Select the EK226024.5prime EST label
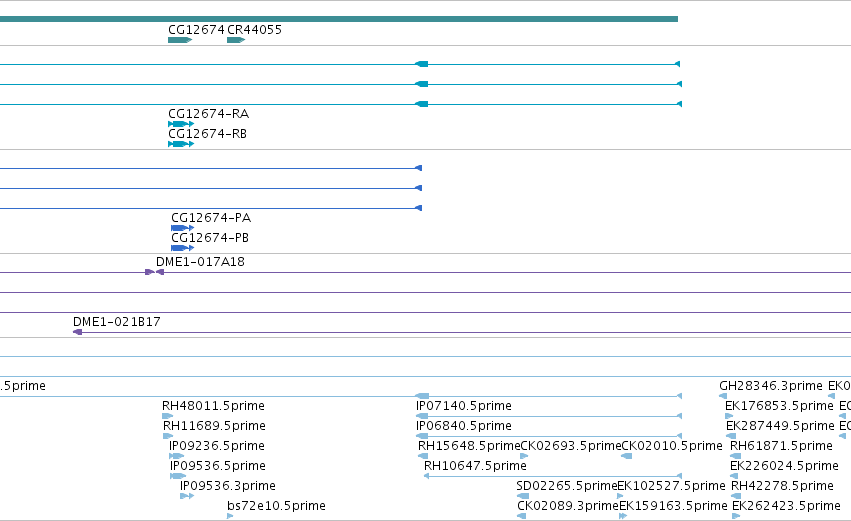The height and width of the screenshot is (521, 851). 784,466
